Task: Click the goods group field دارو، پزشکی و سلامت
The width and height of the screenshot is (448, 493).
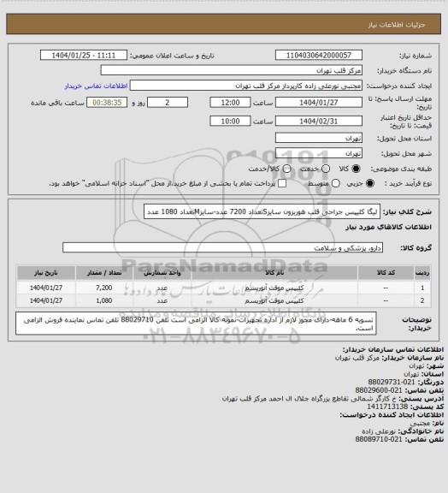Action: pyautogui.click(x=223, y=247)
